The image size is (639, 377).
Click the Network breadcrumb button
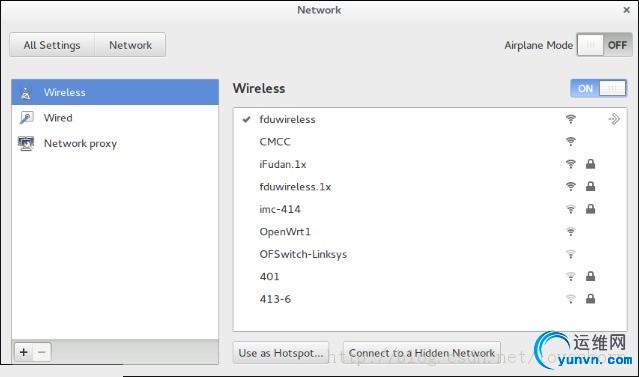pyautogui.click(x=130, y=45)
